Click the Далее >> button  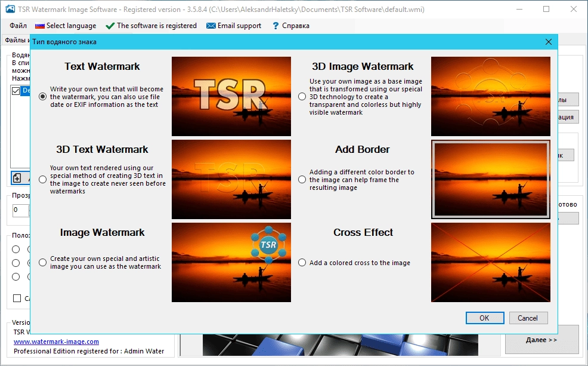541,340
